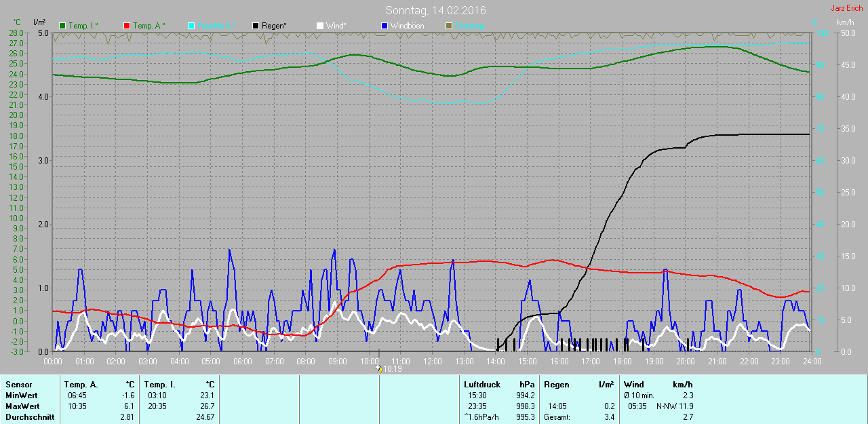Click the green Temp. I. legend swatch
Viewport: 868px width, 424px height.
pos(63,26)
